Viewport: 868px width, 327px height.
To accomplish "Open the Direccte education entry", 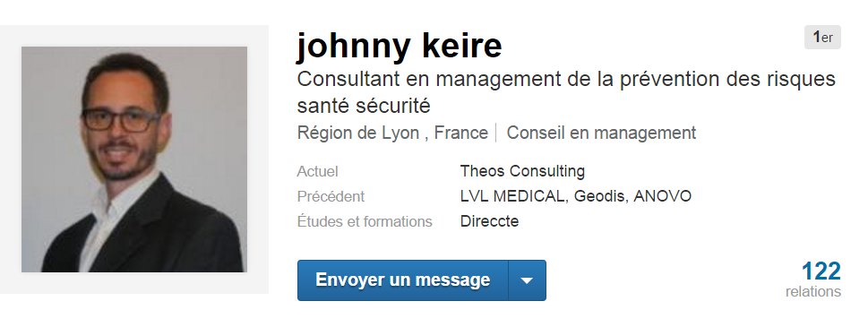I will [x=489, y=221].
